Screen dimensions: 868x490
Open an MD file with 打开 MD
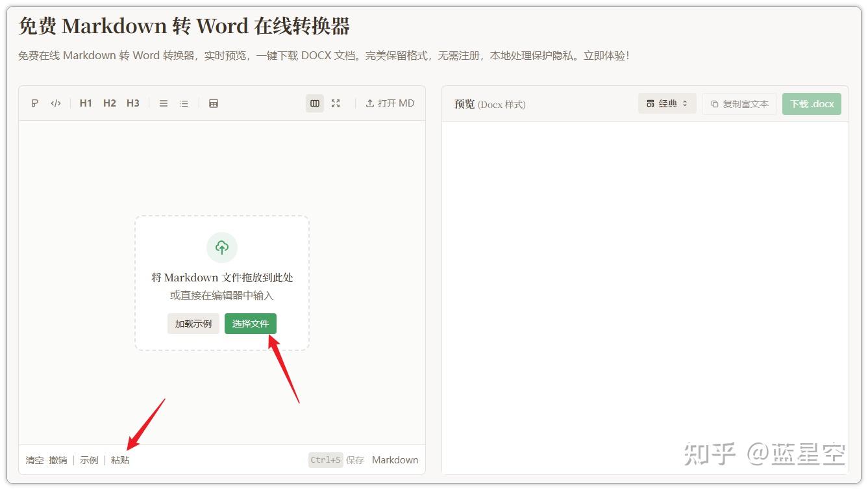390,103
